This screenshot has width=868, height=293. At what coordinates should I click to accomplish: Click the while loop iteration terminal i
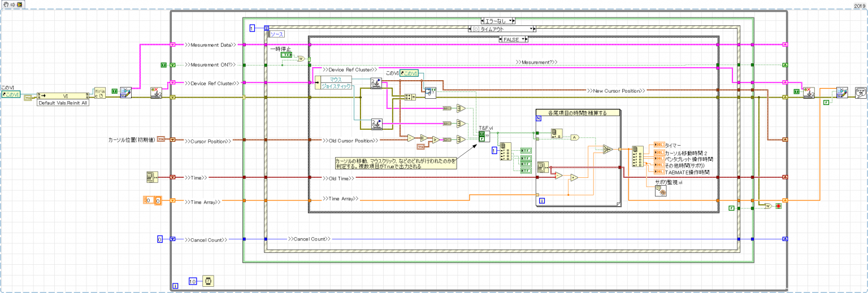(x=175, y=286)
